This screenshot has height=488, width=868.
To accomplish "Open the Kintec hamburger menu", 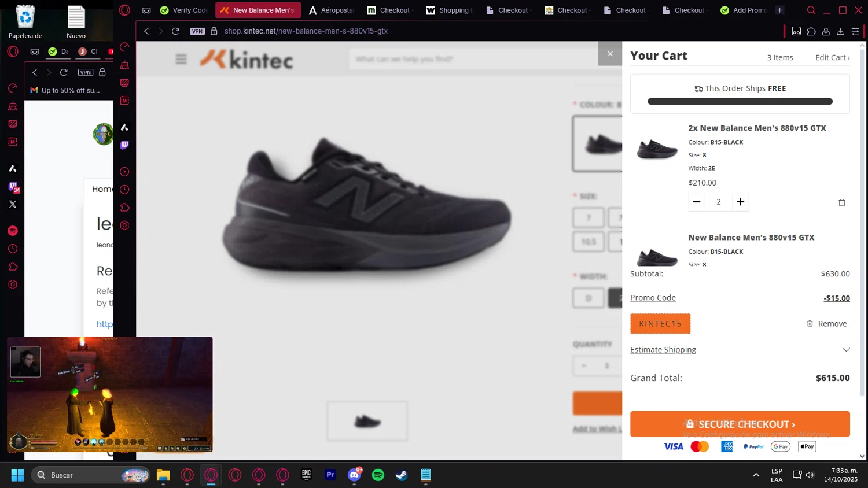I will [x=181, y=59].
